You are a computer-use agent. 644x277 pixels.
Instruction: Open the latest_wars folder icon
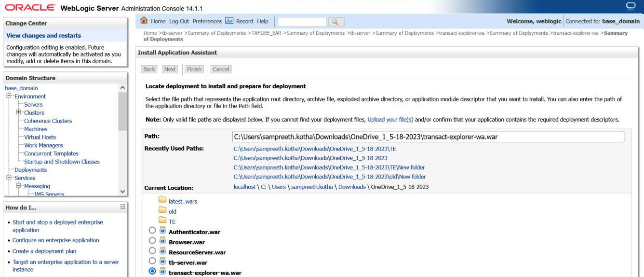click(162, 201)
